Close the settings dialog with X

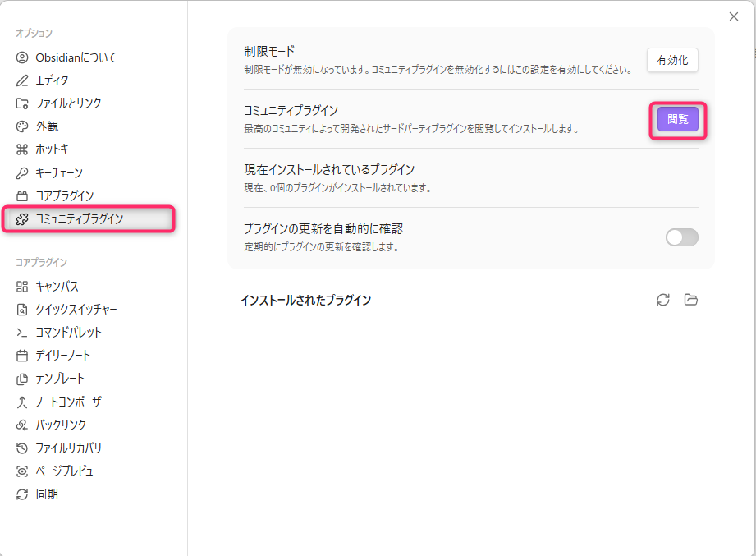[x=734, y=16]
